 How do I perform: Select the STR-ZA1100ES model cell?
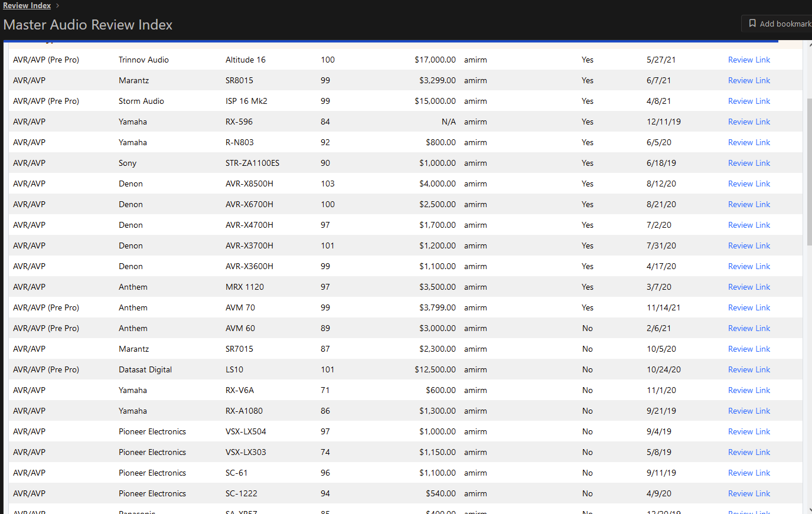(252, 163)
